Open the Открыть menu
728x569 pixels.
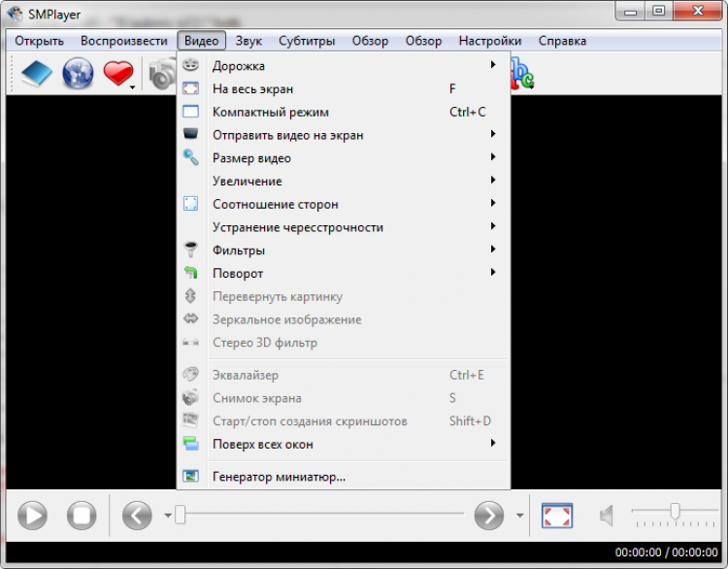tap(40, 41)
